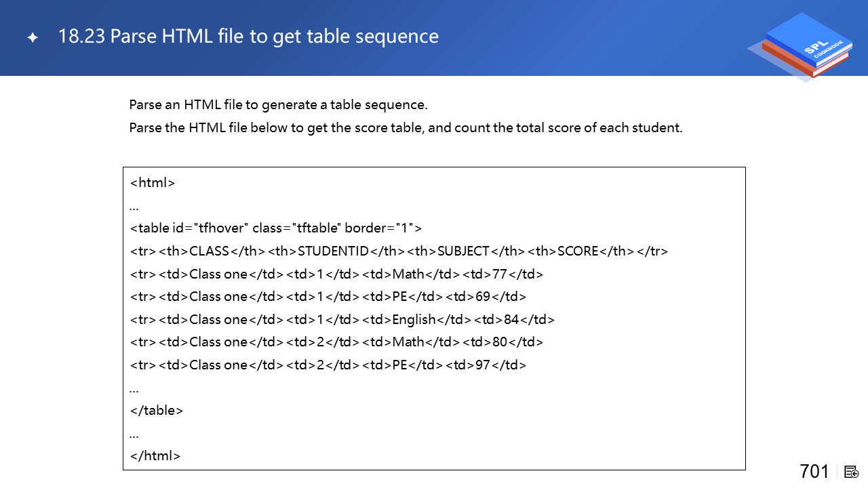
Task: Click the row with PE score 69
Action: pyautogui.click(x=328, y=297)
